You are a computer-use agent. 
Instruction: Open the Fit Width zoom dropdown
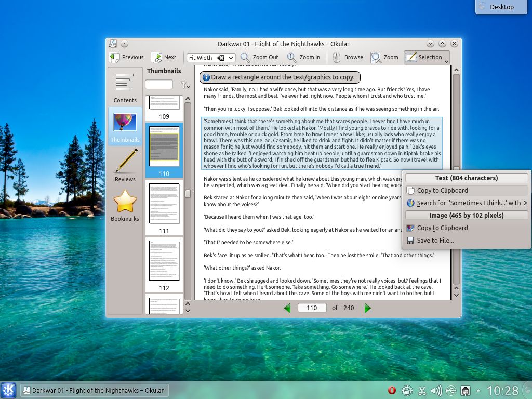click(x=231, y=58)
